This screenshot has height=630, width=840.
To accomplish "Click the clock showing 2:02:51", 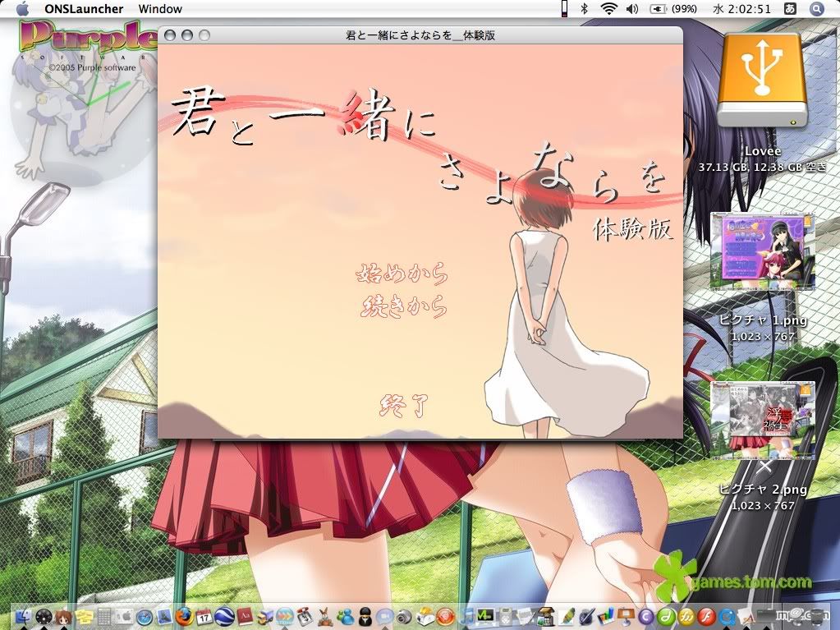I will [x=742, y=8].
